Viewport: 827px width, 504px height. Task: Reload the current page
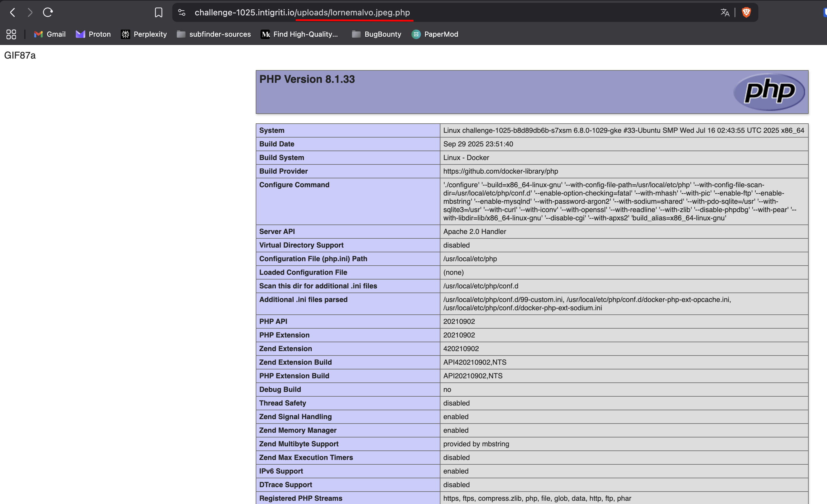48,12
